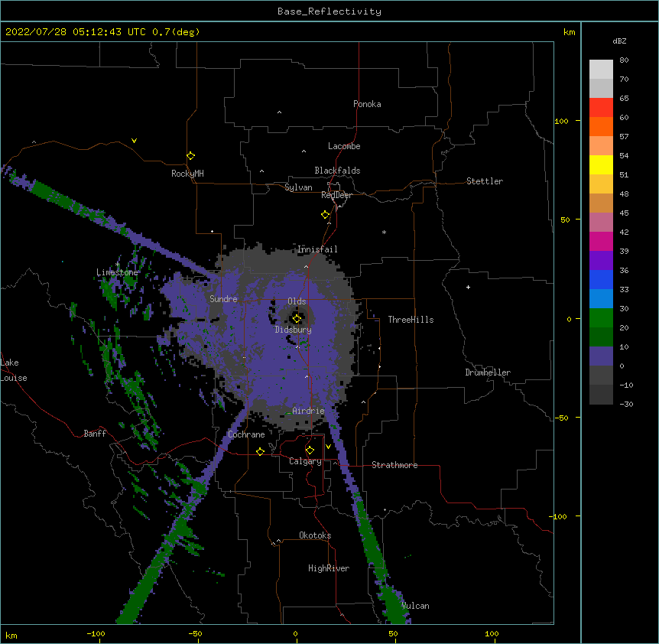The width and height of the screenshot is (659, 644).
Task: Click the Lake Louise label
Action: 14,370
